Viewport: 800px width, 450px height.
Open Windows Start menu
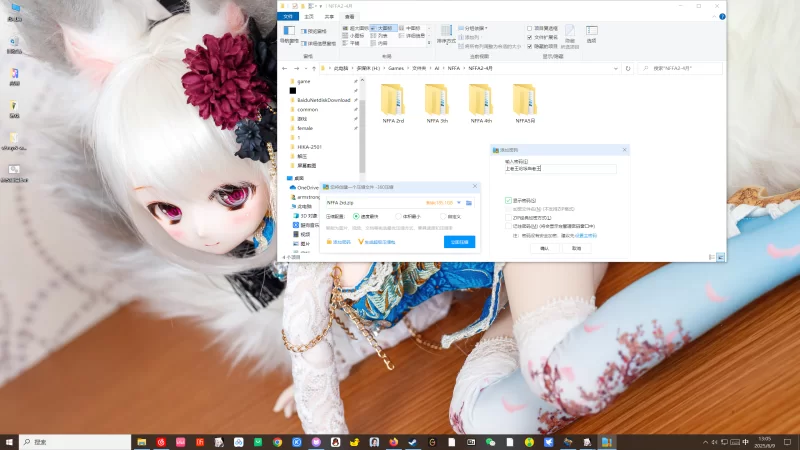(x=10, y=441)
